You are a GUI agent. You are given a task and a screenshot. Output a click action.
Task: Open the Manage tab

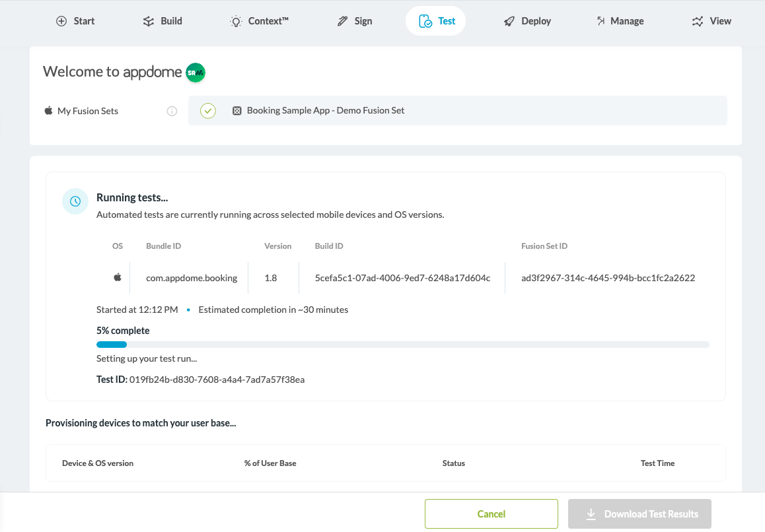click(620, 21)
